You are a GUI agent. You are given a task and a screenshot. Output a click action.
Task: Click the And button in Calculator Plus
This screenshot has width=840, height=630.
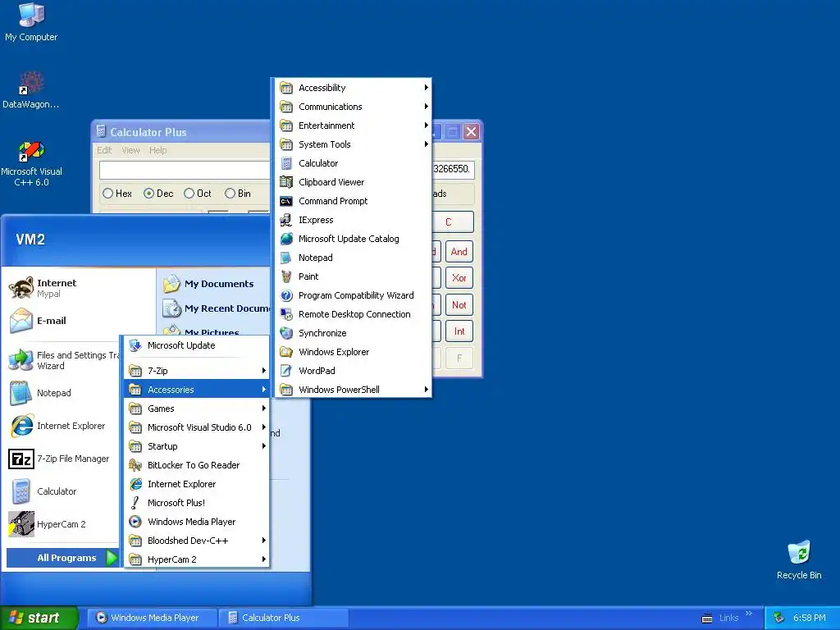pyautogui.click(x=459, y=251)
